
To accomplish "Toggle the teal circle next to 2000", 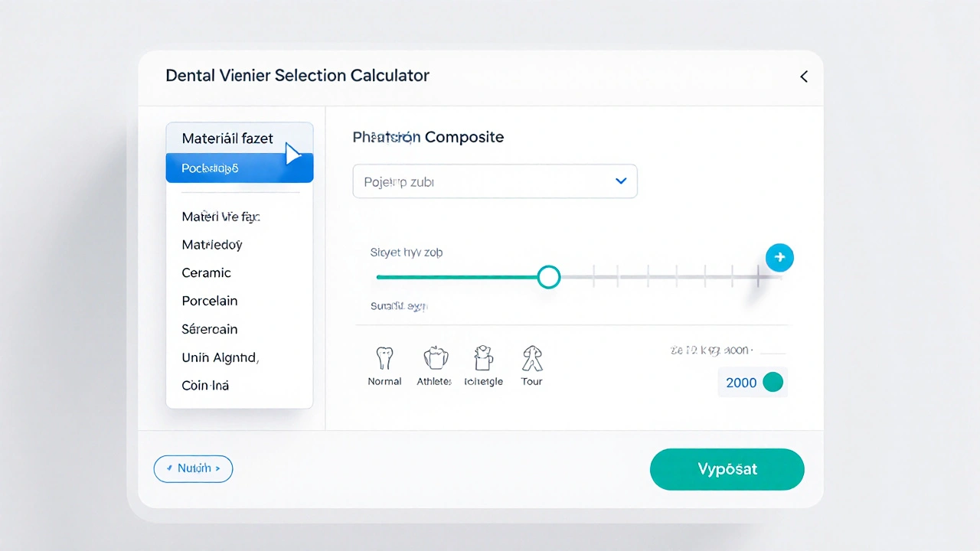I will [x=773, y=383].
